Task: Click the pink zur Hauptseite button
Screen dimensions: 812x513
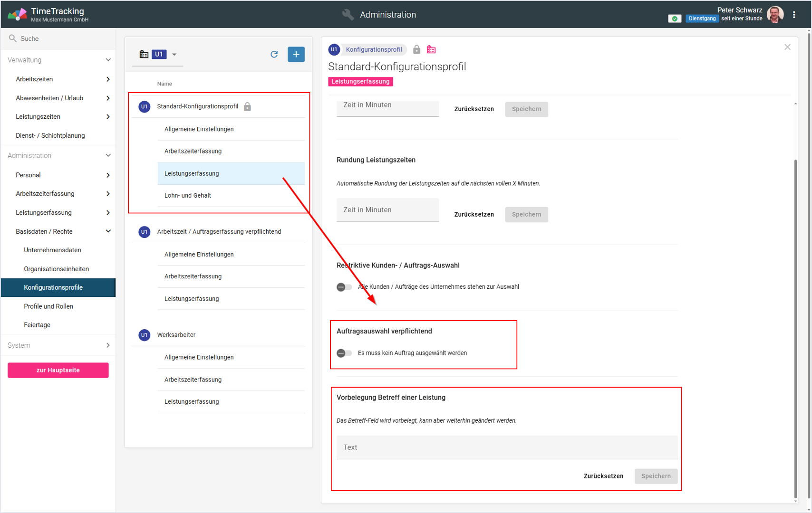Action: point(58,370)
